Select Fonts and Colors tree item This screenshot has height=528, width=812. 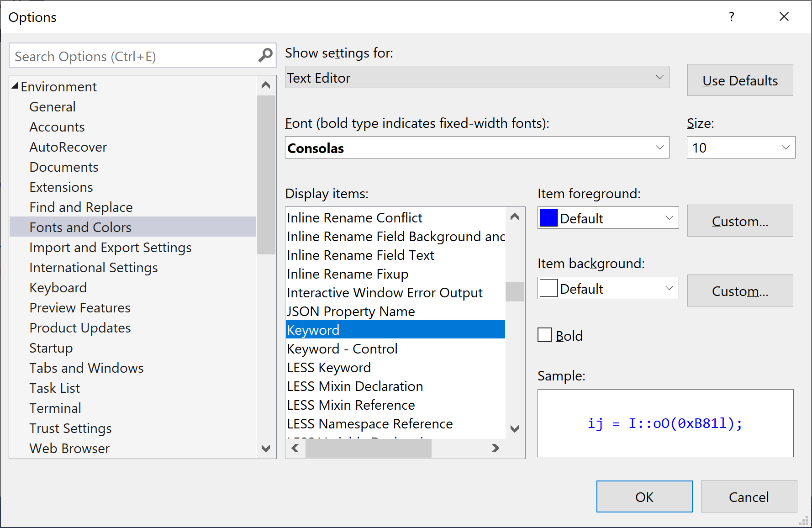pos(133,227)
